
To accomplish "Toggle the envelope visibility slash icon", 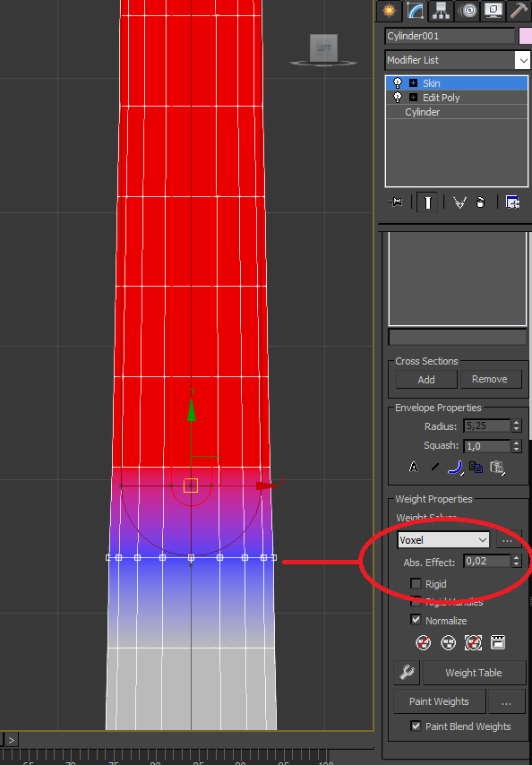I will [435, 468].
